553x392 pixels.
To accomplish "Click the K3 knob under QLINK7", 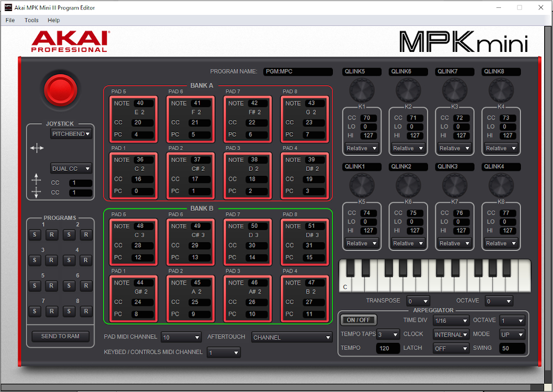I will pos(455,90).
